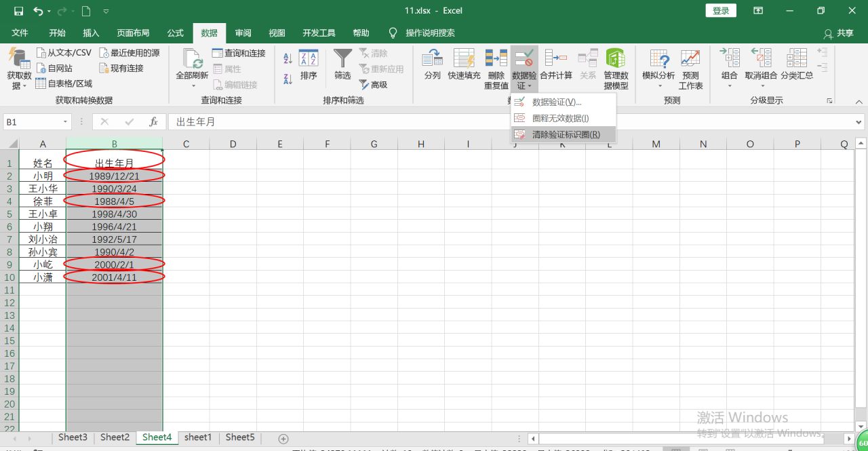Click 删除重复值 (Remove Duplicates)
This screenshot has width=868, height=451.
(496, 69)
